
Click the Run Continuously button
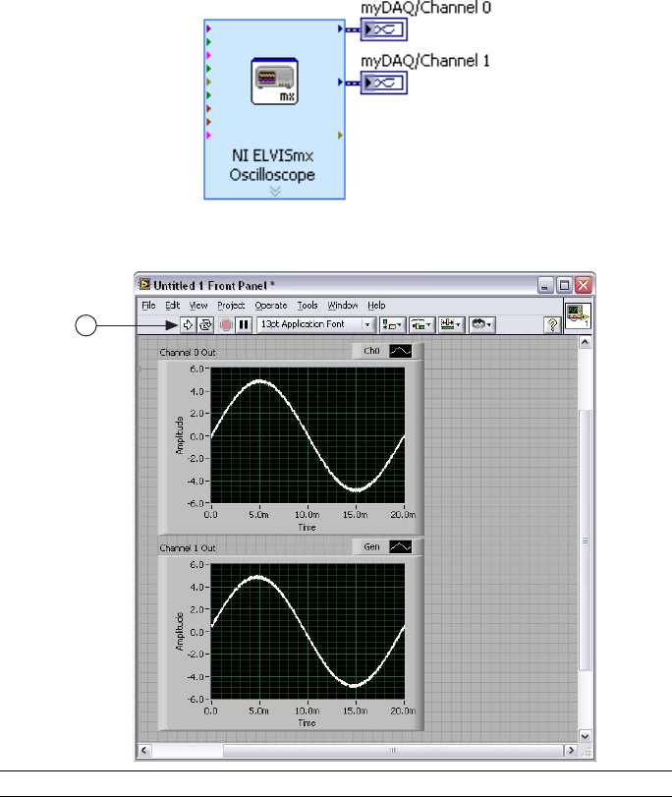click(x=205, y=325)
